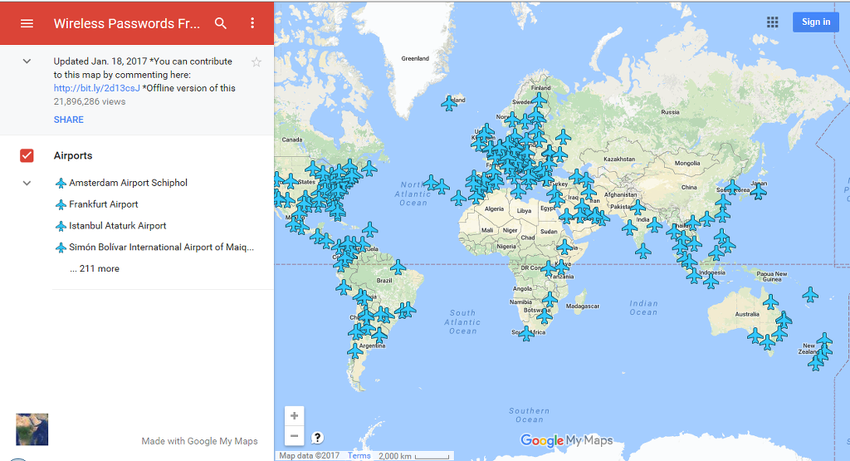Click the SHARE link
The width and height of the screenshot is (850, 461).
(68, 120)
